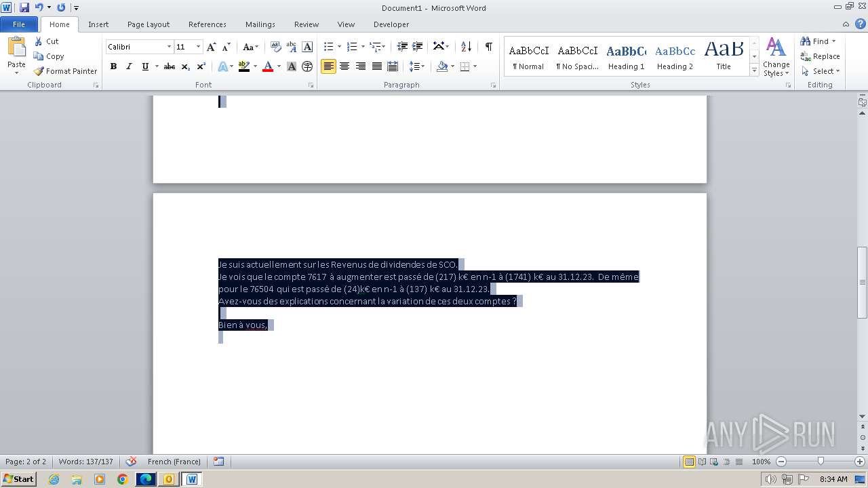868x488 pixels.
Task: Switch to the References tab
Action: pyautogui.click(x=208, y=24)
